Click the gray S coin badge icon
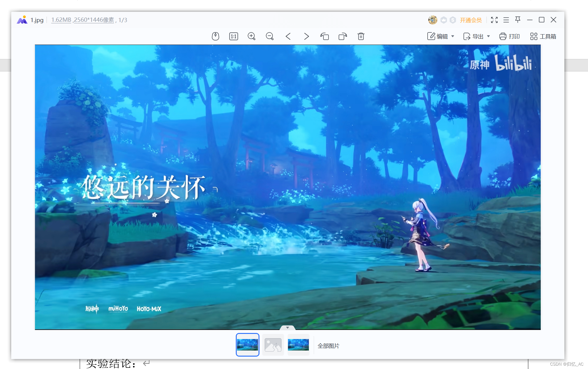 pyautogui.click(x=453, y=20)
